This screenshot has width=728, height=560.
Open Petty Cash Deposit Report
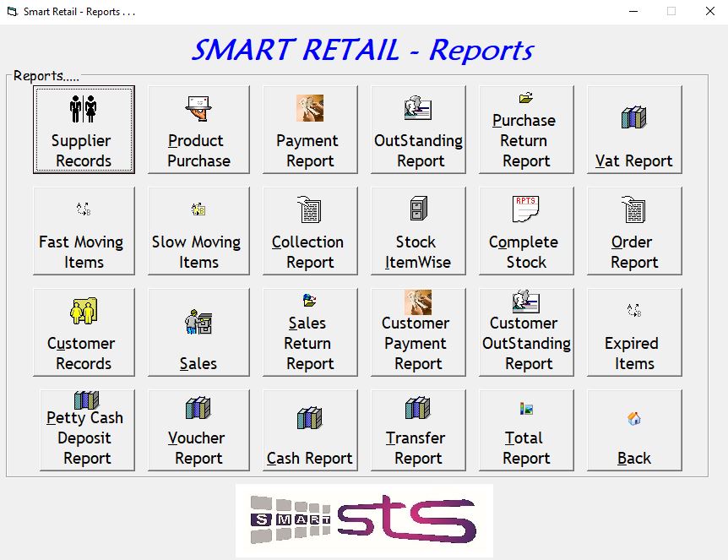pyautogui.click(x=87, y=430)
